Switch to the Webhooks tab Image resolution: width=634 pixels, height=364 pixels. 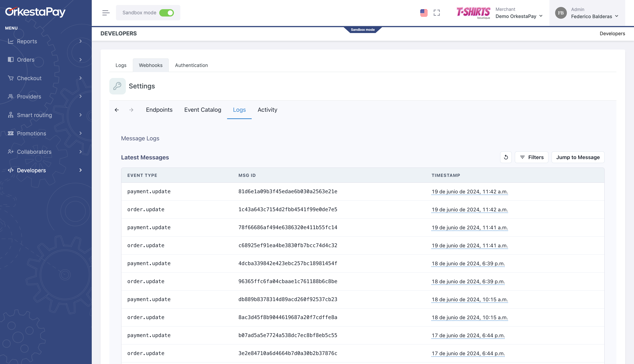tap(151, 65)
